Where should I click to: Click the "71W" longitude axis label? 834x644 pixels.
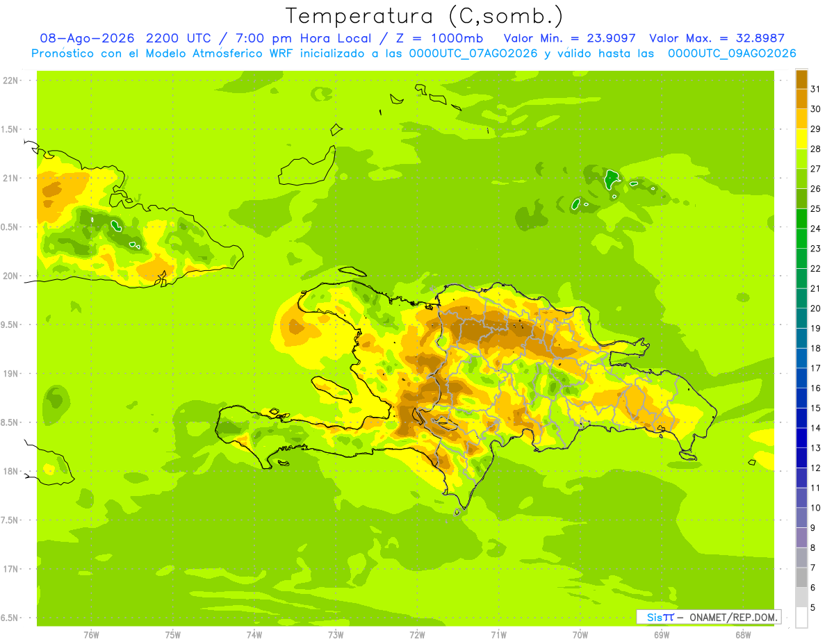[x=498, y=635]
